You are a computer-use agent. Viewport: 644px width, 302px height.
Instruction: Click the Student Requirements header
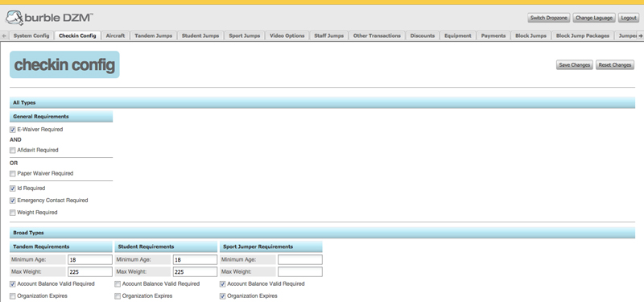coord(166,247)
